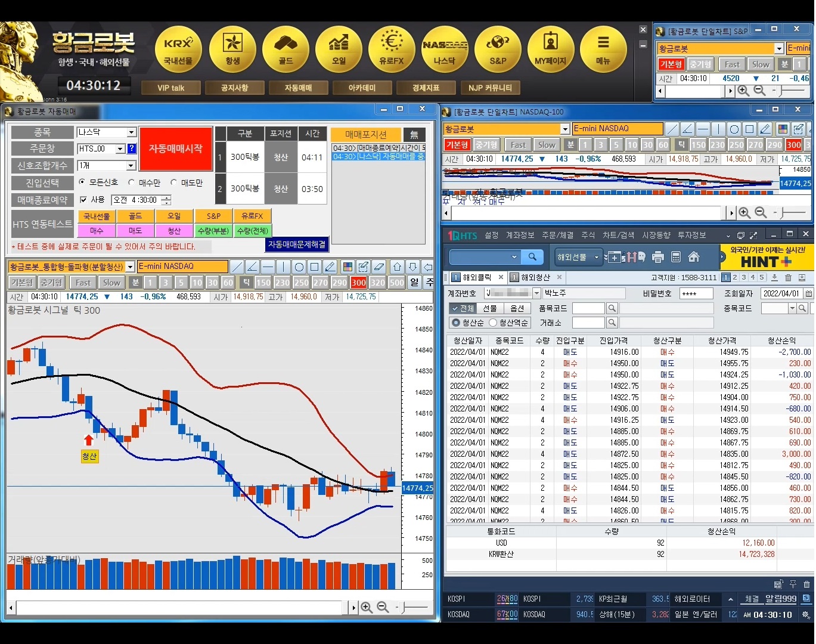Click 자동매매문제해결 button
Viewport: 816px width, 644px height.
(297, 244)
